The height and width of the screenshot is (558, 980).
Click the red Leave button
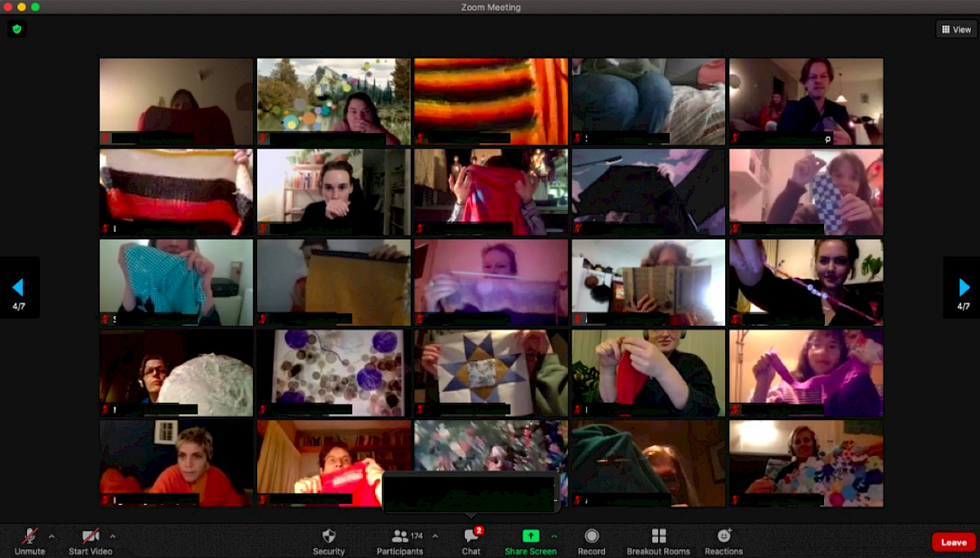[x=953, y=542]
